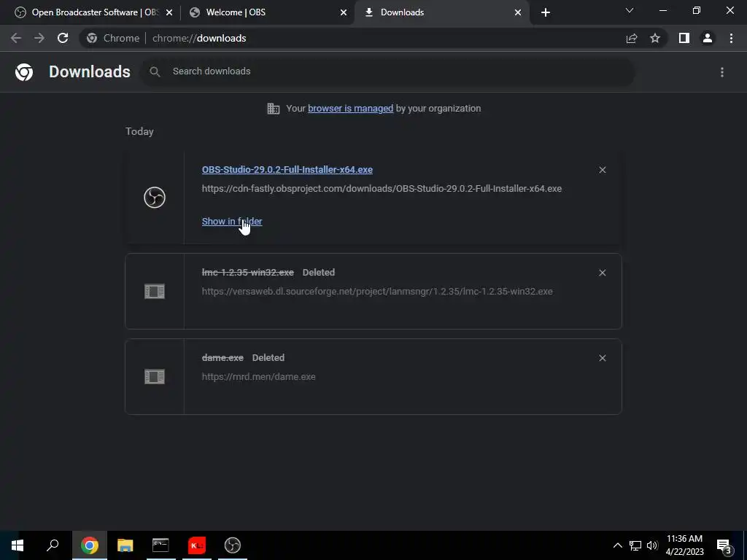The image size is (747, 560).
Task: Click the versaweb sourceforge download URL
Action: [x=377, y=292]
